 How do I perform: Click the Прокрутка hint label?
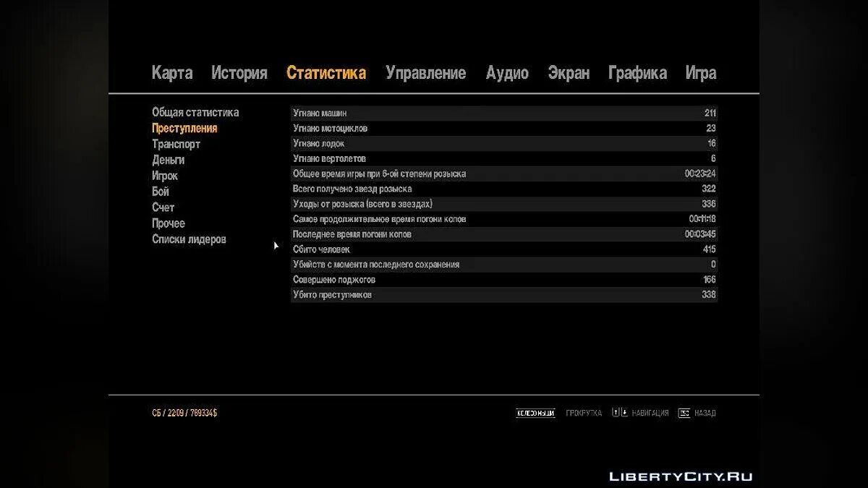click(584, 414)
